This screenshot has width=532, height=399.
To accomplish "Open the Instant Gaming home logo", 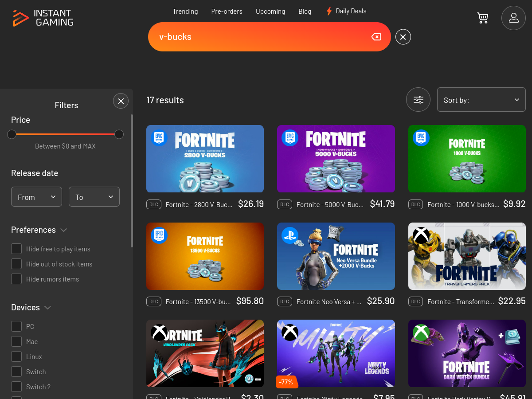I will 43,18.
